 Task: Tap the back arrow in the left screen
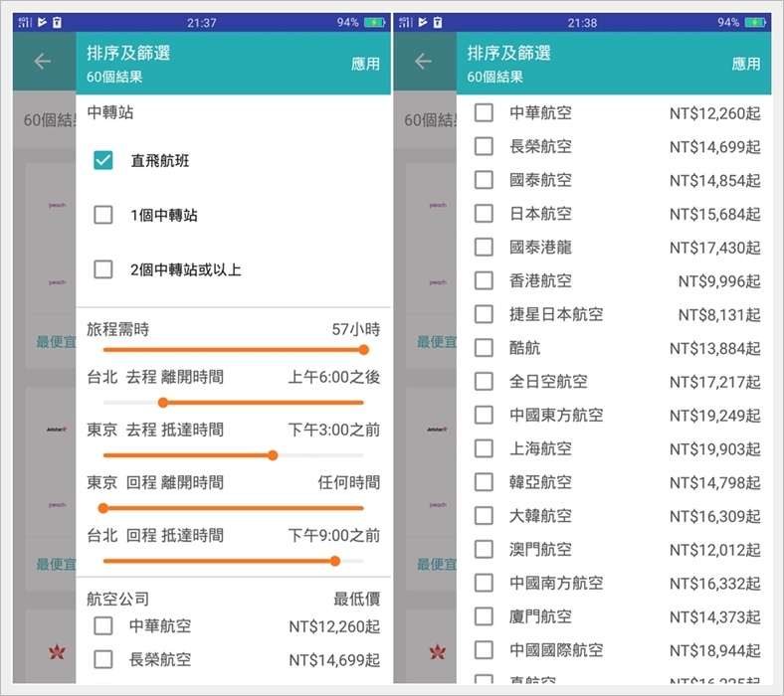pos(43,62)
